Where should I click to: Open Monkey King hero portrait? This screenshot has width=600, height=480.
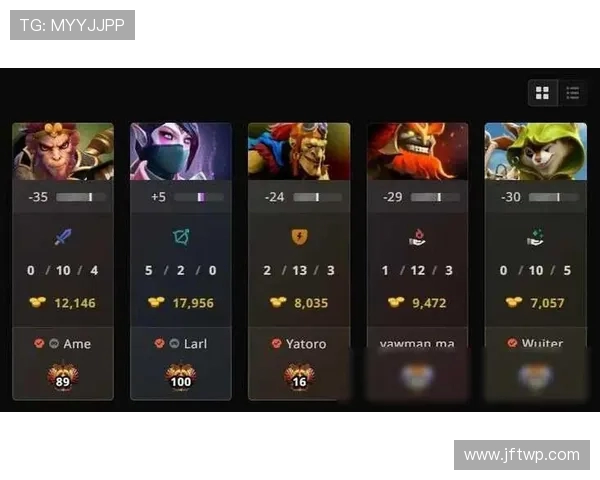point(63,151)
